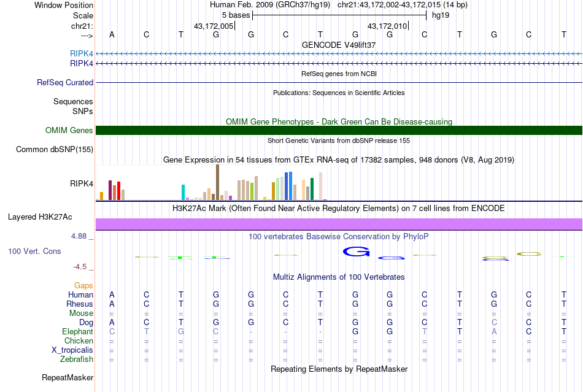This screenshot has height=392, width=583.
Task: Click the 5 bases scale bar label
Action: 236,15
